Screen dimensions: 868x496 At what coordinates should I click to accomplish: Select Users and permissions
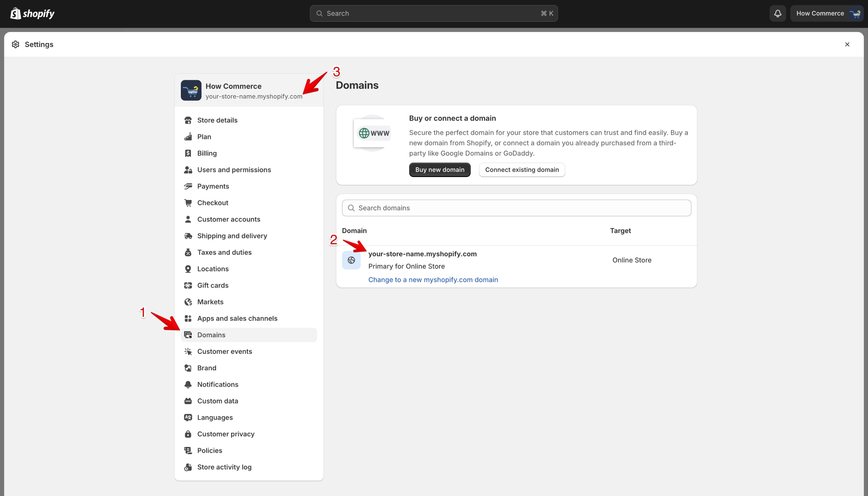(249, 170)
